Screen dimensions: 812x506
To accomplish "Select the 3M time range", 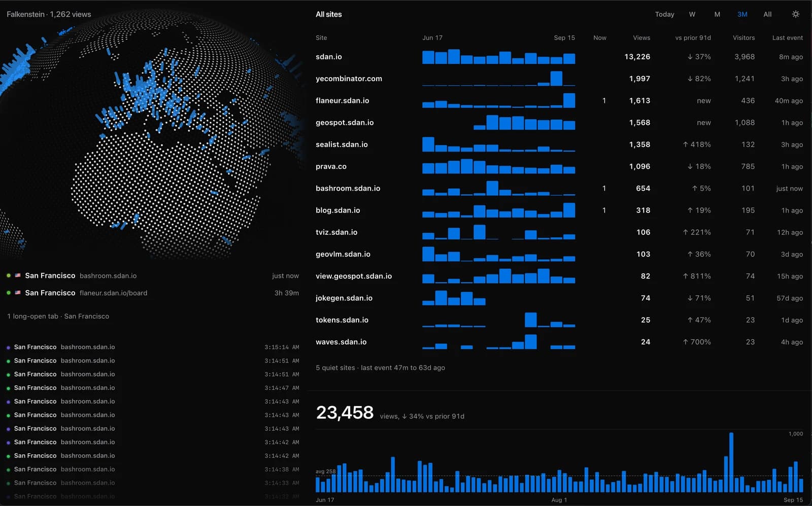I will (x=742, y=14).
